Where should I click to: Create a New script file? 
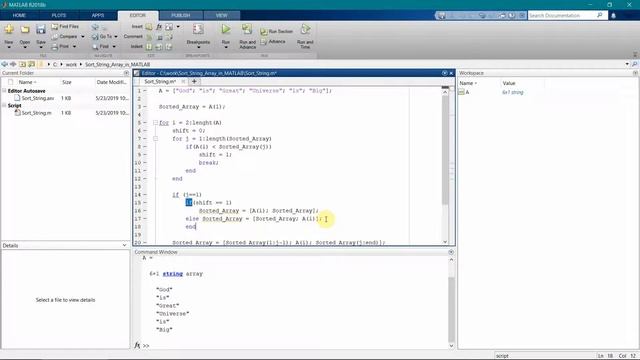tap(9, 29)
